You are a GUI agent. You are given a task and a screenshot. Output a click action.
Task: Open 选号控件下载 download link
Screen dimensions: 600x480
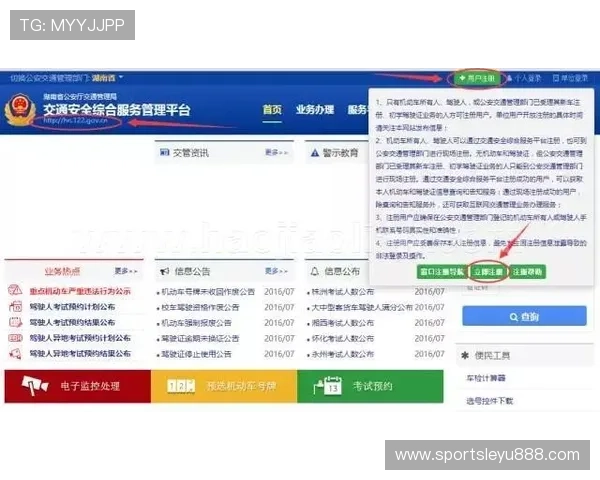coord(489,401)
